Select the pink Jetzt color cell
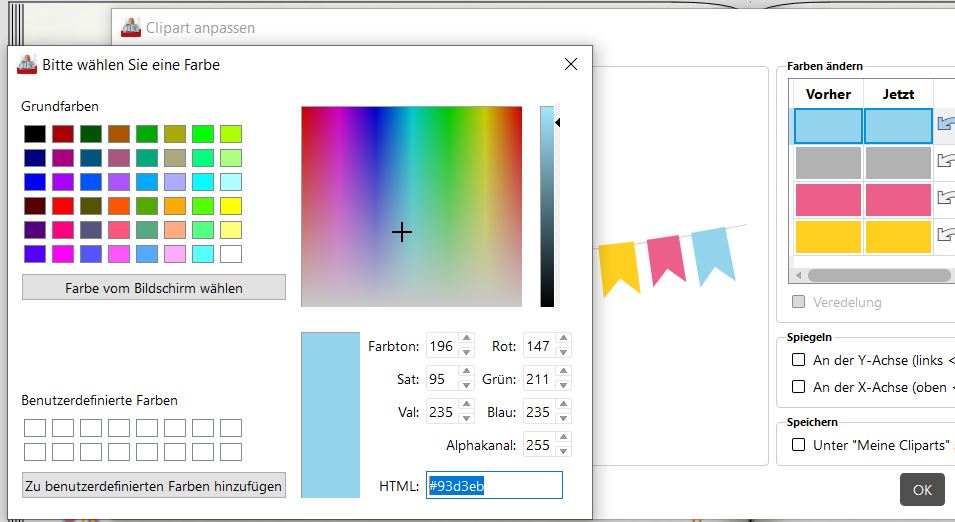The width and height of the screenshot is (955, 522). tap(898, 200)
